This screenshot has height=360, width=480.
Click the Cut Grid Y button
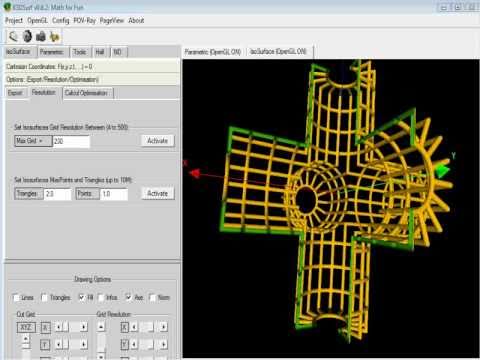point(45,345)
